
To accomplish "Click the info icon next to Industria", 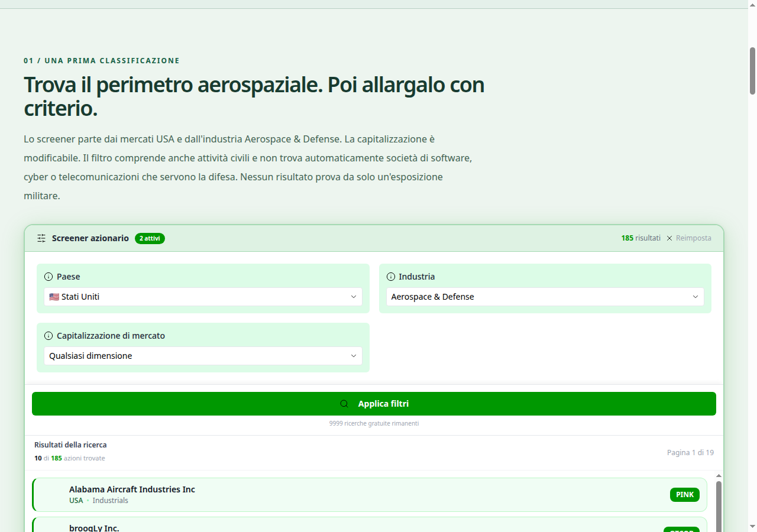I will pos(391,277).
